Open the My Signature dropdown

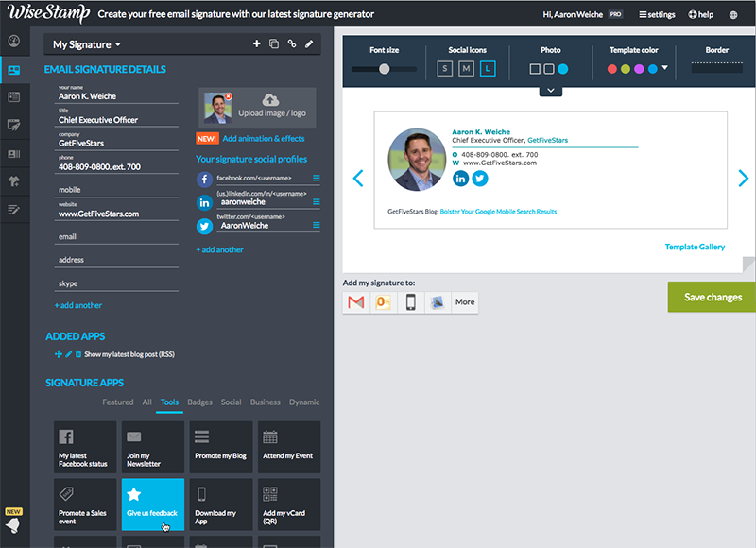pyautogui.click(x=87, y=44)
